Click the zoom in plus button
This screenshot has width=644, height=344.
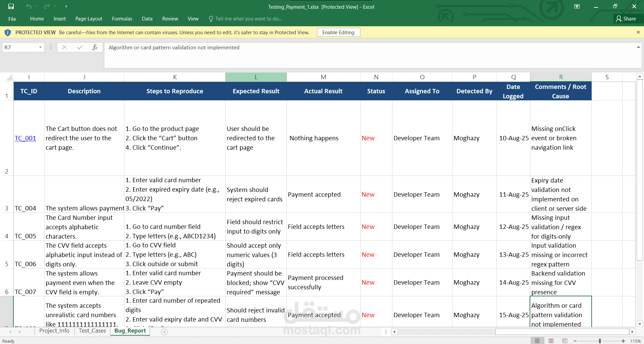[623, 341]
